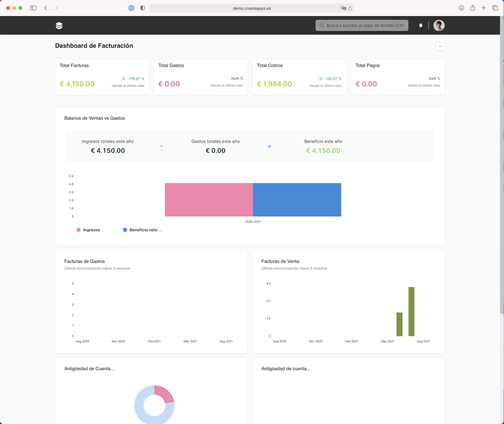Open the notifications bell
This screenshot has height=424, width=504.
[421, 26]
